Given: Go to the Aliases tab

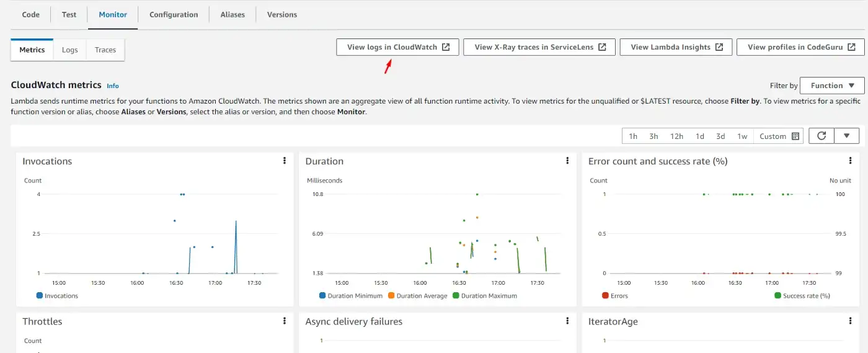Looking at the screenshot, I should (232, 14).
